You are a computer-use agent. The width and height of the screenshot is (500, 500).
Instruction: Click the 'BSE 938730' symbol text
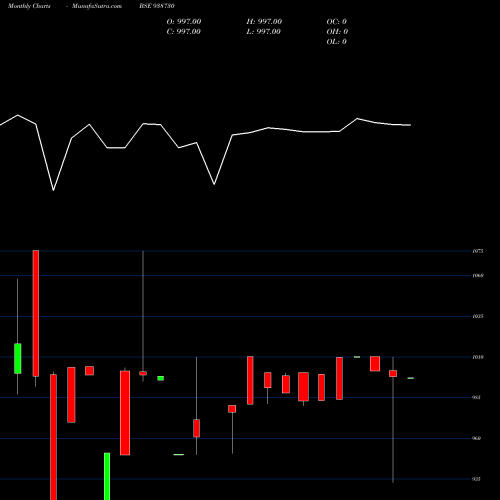click(x=157, y=6)
